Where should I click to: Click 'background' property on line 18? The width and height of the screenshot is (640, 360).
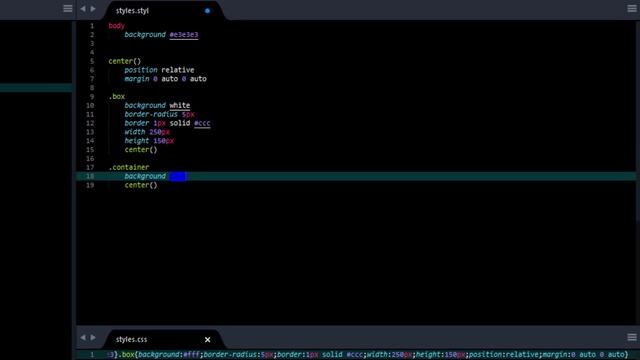click(145, 176)
